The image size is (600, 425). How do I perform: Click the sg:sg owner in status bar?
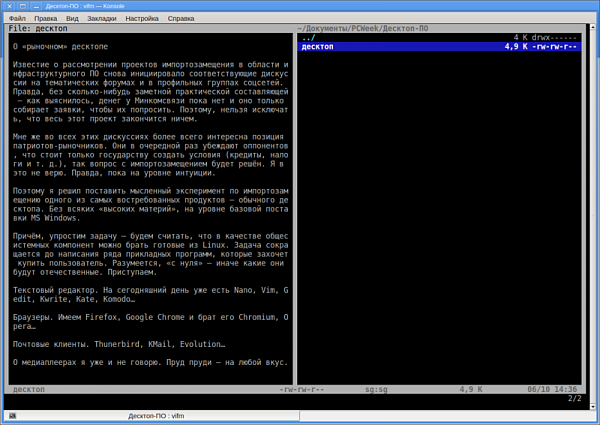point(376,389)
